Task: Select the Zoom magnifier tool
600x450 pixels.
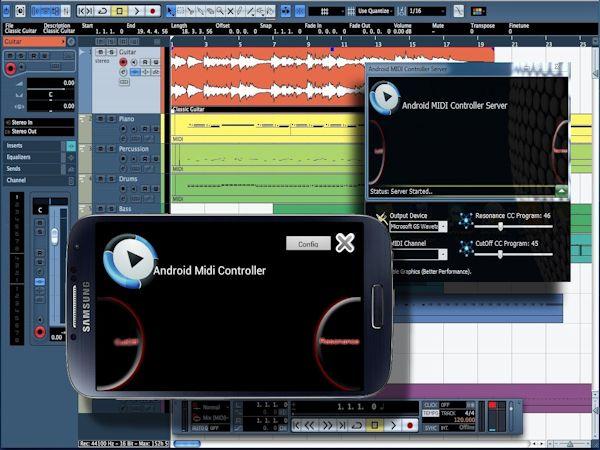Action: (x=220, y=11)
